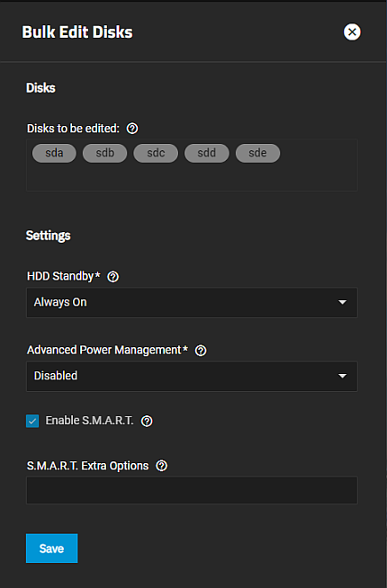Open Enable S.M.A.R.T. help icon
The height and width of the screenshot is (588, 387).
pyautogui.click(x=147, y=421)
